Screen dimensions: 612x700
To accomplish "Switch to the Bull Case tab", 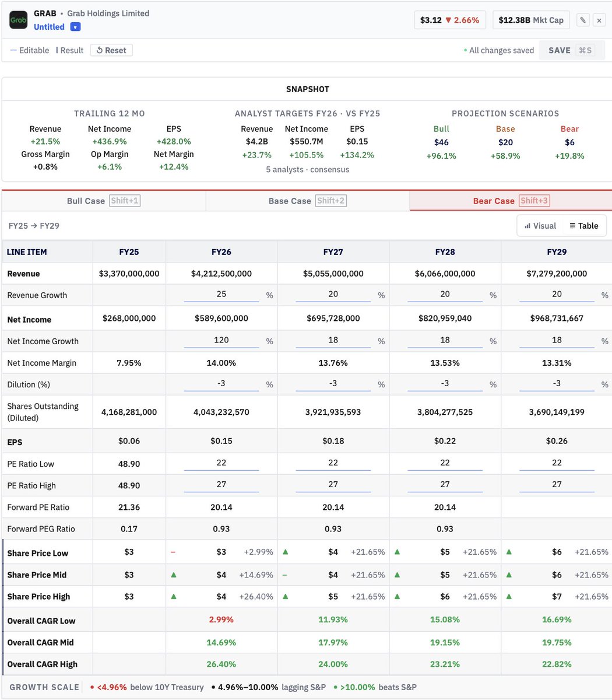I will [104, 201].
